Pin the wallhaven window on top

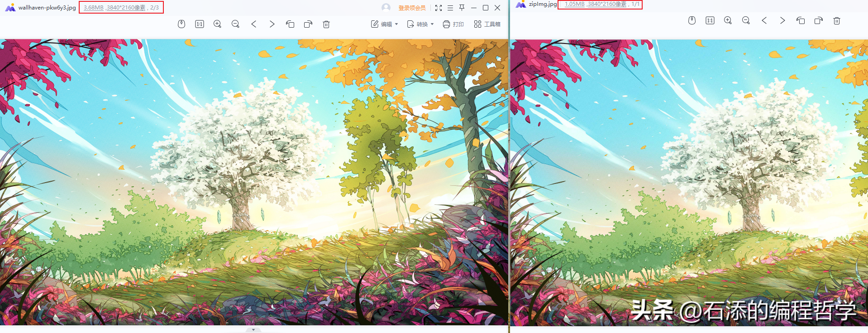(462, 8)
